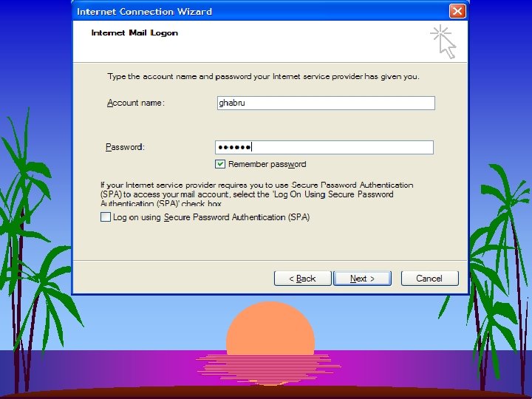
Task: Click the Password label
Action: click(125, 147)
